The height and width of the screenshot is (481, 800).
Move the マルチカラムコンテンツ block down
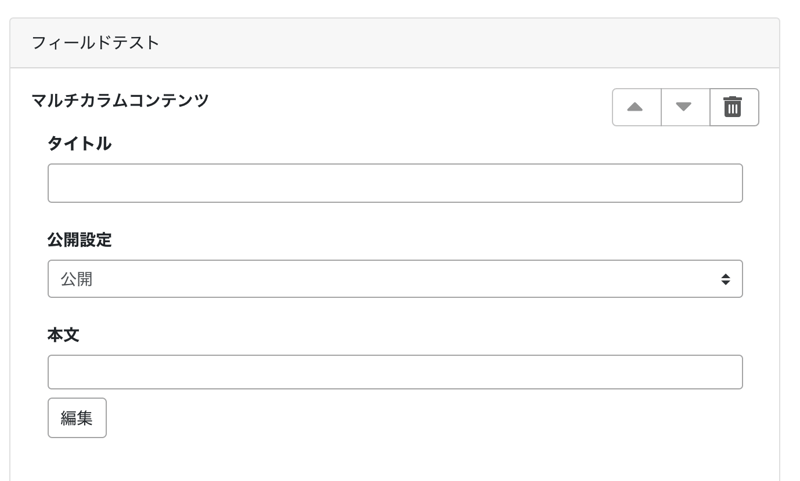click(x=685, y=107)
